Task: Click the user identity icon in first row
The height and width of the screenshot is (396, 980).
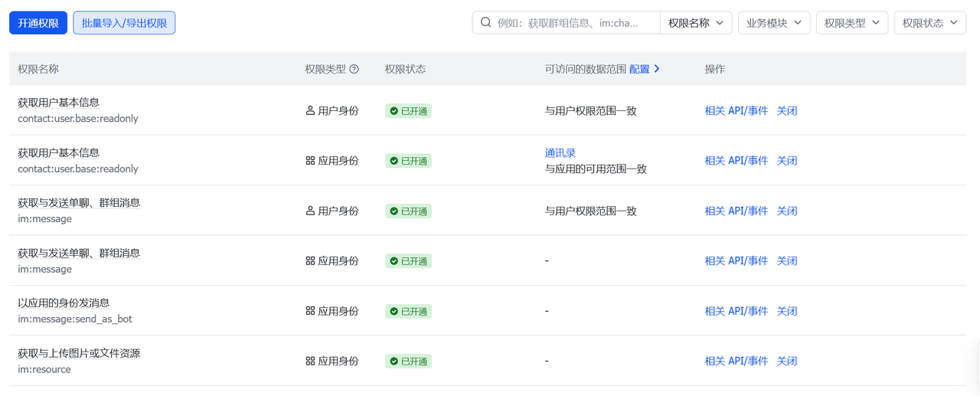Action: [x=310, y=110]
